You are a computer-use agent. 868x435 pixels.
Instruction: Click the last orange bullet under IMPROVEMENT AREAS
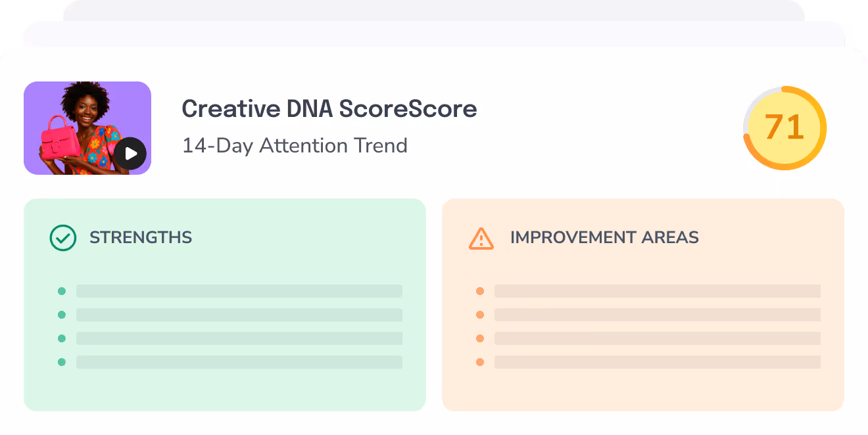[x=481, y=361]
